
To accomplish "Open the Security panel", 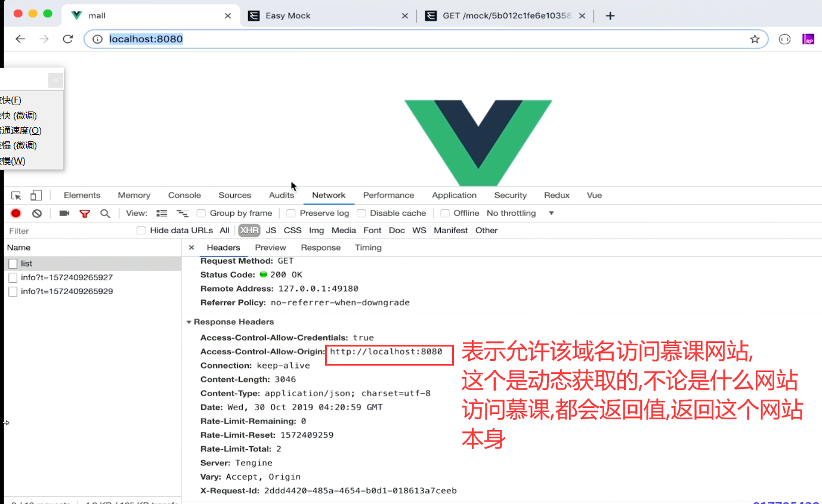I will [x=510, y=196].
